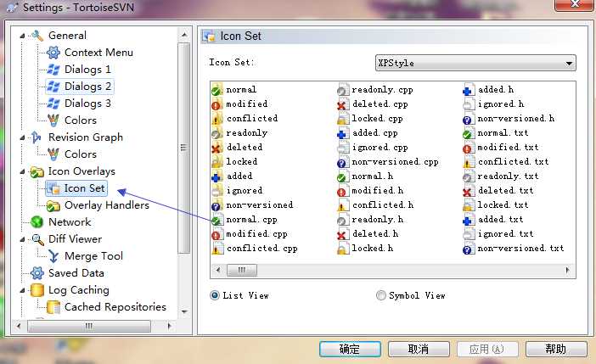Click the lock icon beside 'locked.cpp'
Viewport: 596px width, 364px height.
(x=342, y=119)
